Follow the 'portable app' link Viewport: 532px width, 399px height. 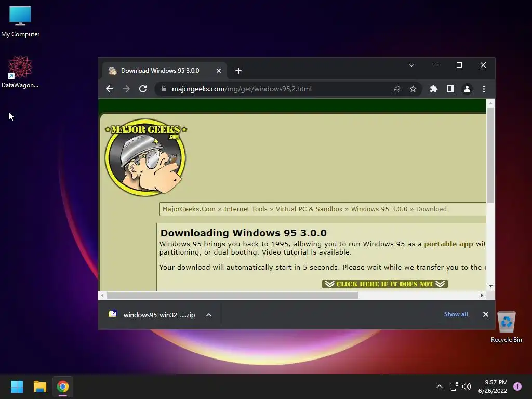(448, 244)
